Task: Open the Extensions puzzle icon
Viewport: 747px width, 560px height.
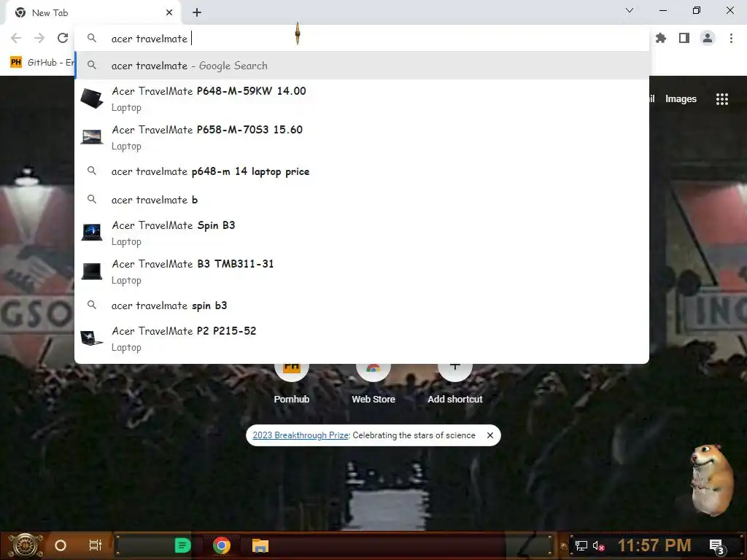Action: coord(661,38)
